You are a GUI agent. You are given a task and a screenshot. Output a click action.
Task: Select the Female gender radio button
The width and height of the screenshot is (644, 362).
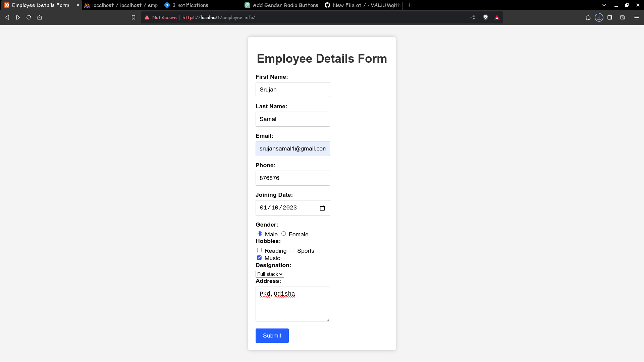click(x=284, y=233)
